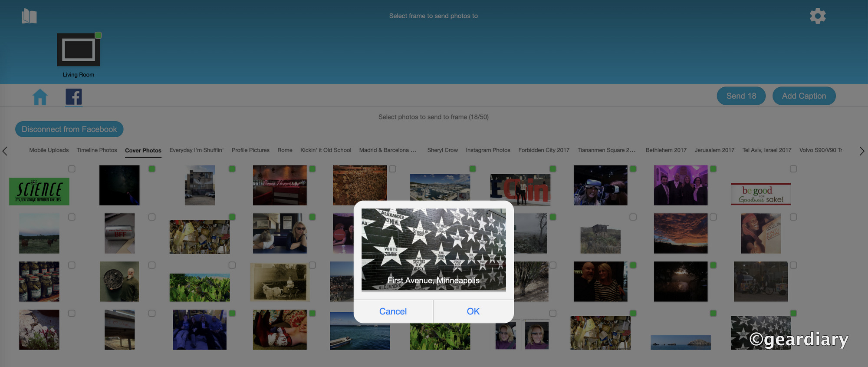Open the Bethlehem 2017 album
The height and width of the screenshot is (367, 868).
[x=666, y=150]
